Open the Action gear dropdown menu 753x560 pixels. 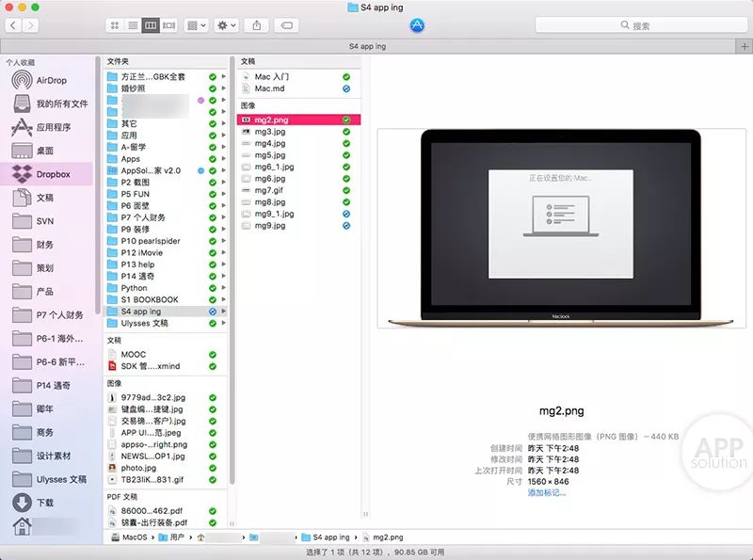pyautogui.click(x=224, y=25)
